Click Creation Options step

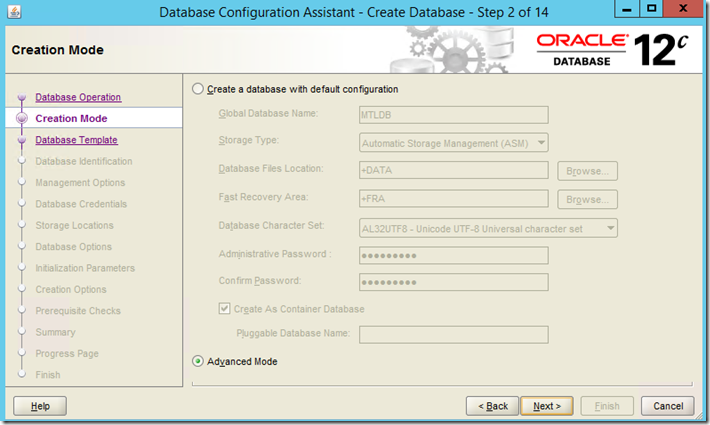[71, 289]
